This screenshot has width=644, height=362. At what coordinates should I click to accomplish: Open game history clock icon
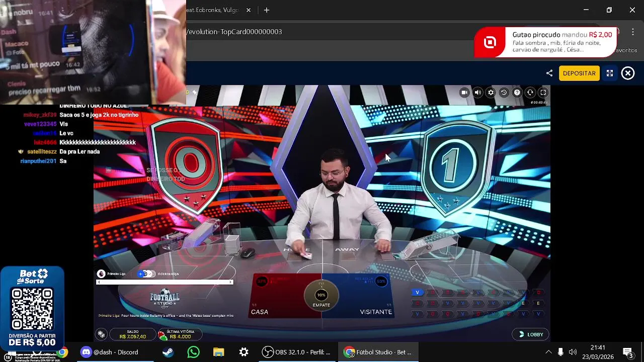[504, 93]
